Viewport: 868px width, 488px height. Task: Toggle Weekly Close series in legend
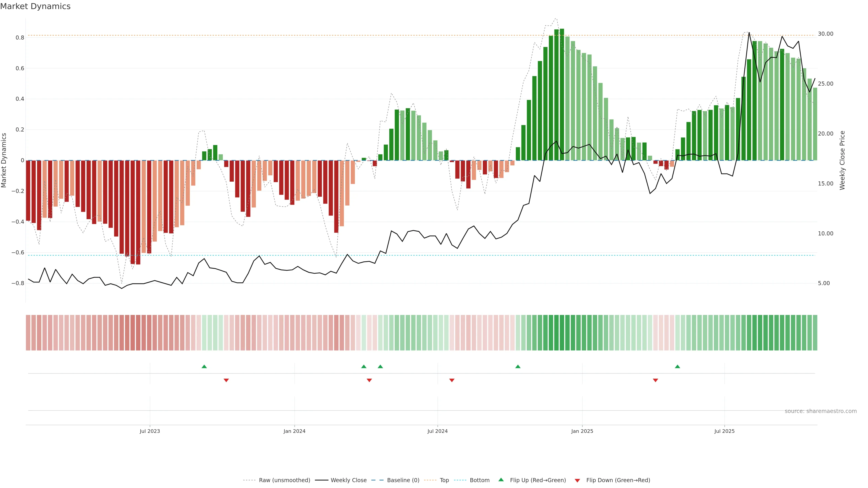coord(348,480)
